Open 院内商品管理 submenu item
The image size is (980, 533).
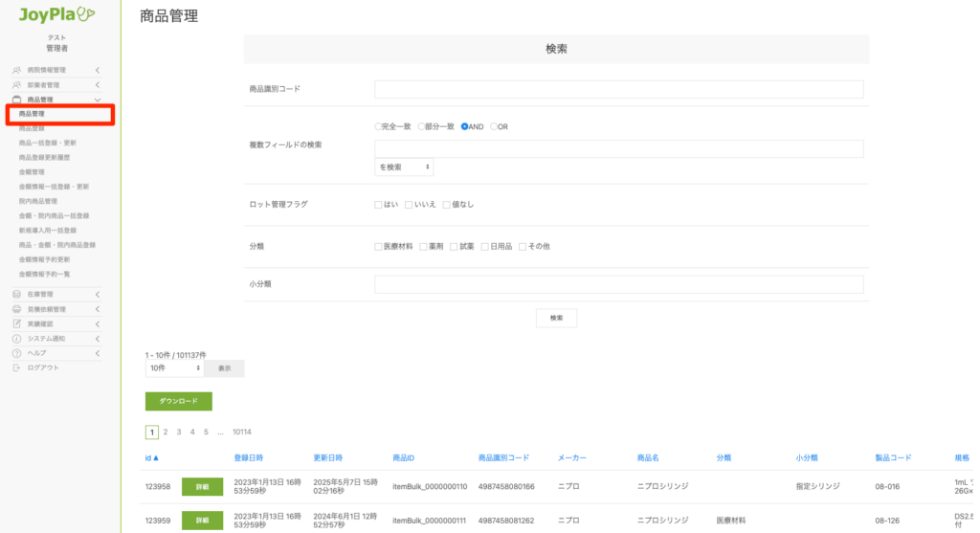(x=38, y=201)
